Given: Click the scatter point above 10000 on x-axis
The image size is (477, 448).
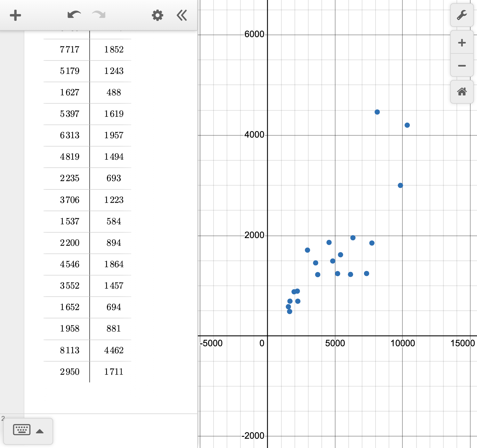Looking at the screenshot, I should tap(407, 125).
